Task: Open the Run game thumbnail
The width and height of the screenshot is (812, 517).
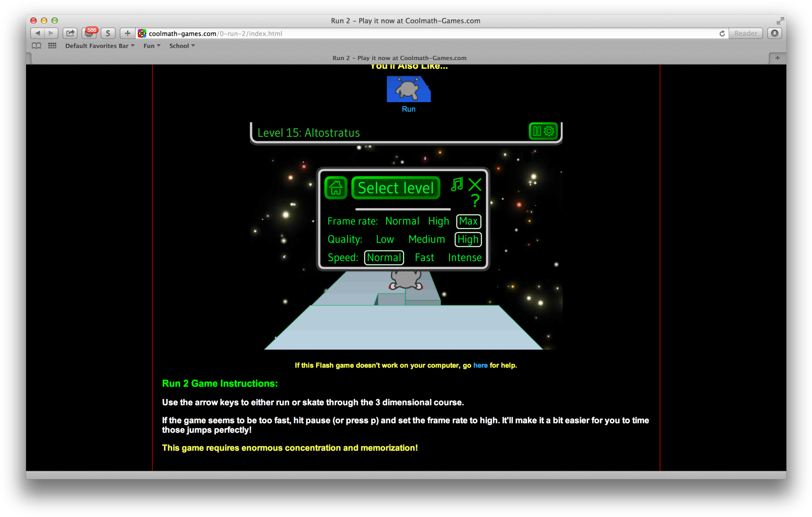Action: (x=409, y=89)
